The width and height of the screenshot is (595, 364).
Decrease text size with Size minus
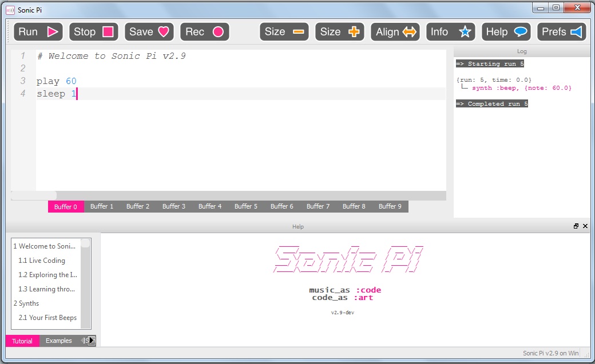pyautogui.click(x=284, y=32)
